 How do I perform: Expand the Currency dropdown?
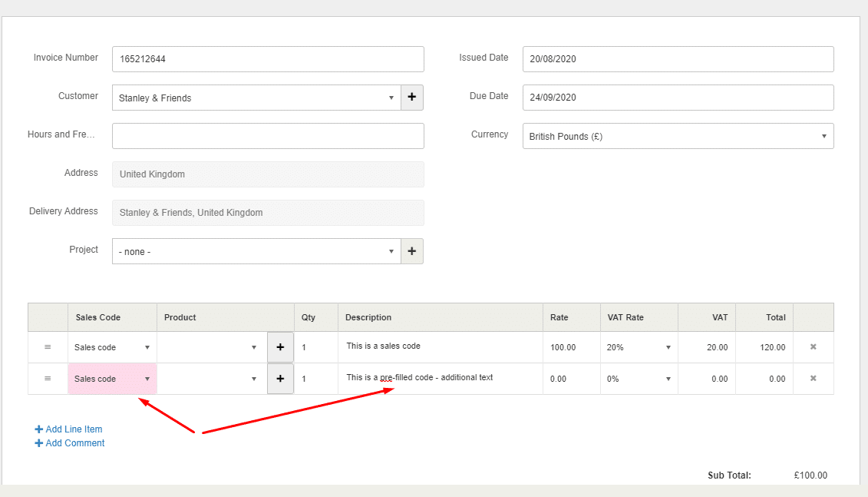[x=678, y=136]
